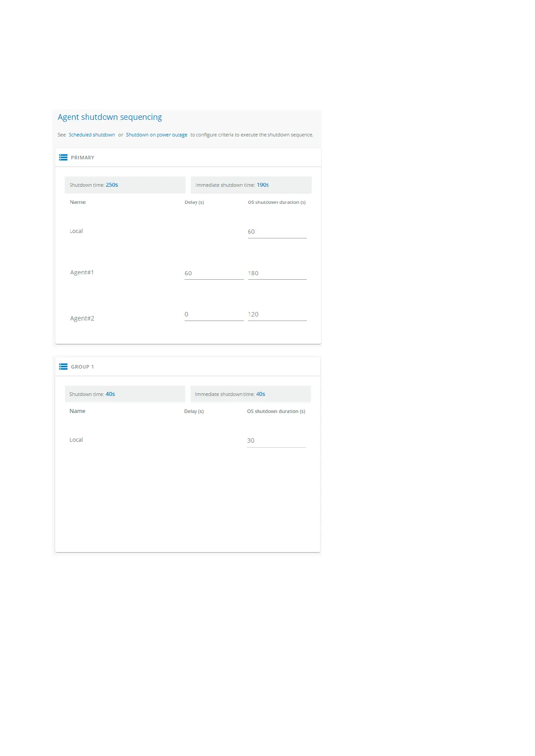Edit GROUP 1 Local shutdown duration 30
535x756 pixels.
(x=276, y=441)
